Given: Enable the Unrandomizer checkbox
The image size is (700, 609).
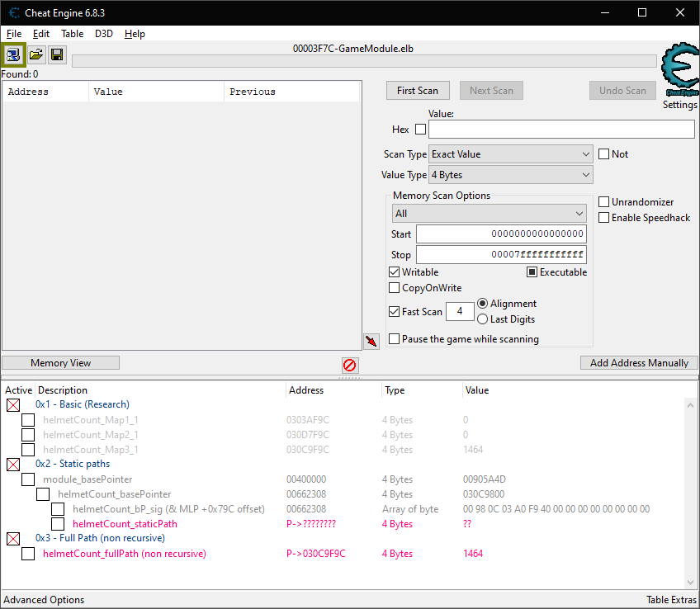Looking at the screenshot, I should click(x=603, y=202).
